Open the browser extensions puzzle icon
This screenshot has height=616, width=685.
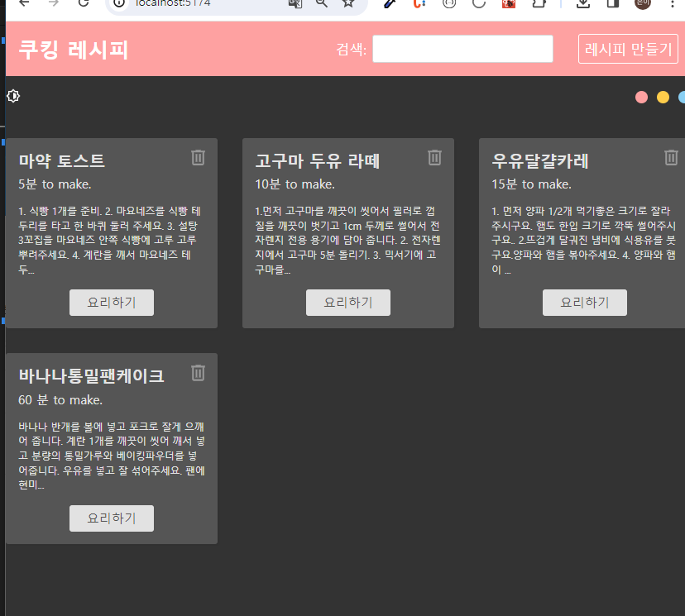click(x=539, y=3)
